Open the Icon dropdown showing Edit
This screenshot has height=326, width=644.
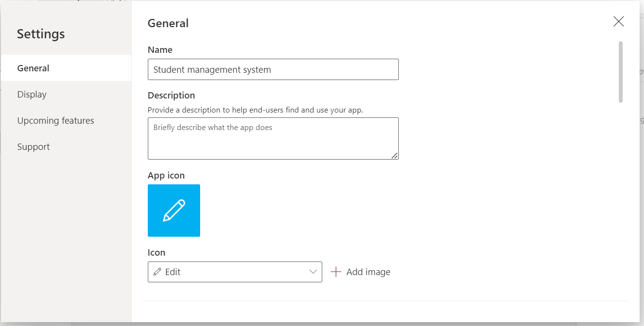(x=235, y=272)
